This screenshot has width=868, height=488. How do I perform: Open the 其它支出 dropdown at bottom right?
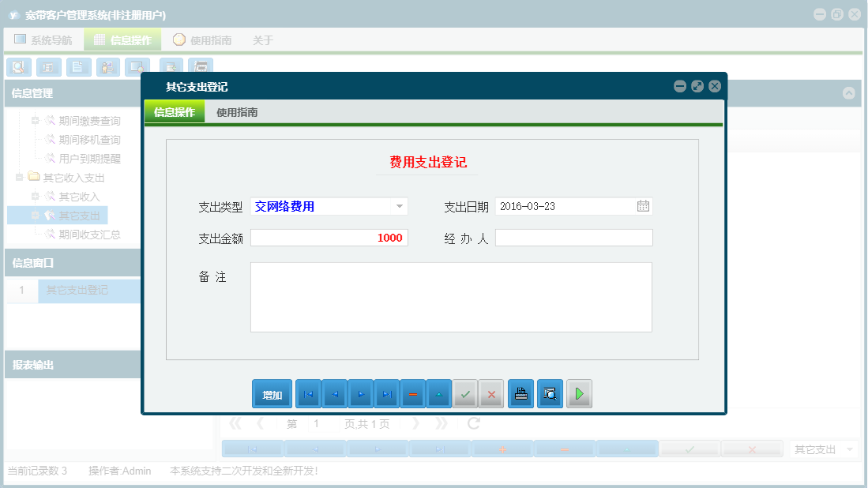(x=824, y=448)
